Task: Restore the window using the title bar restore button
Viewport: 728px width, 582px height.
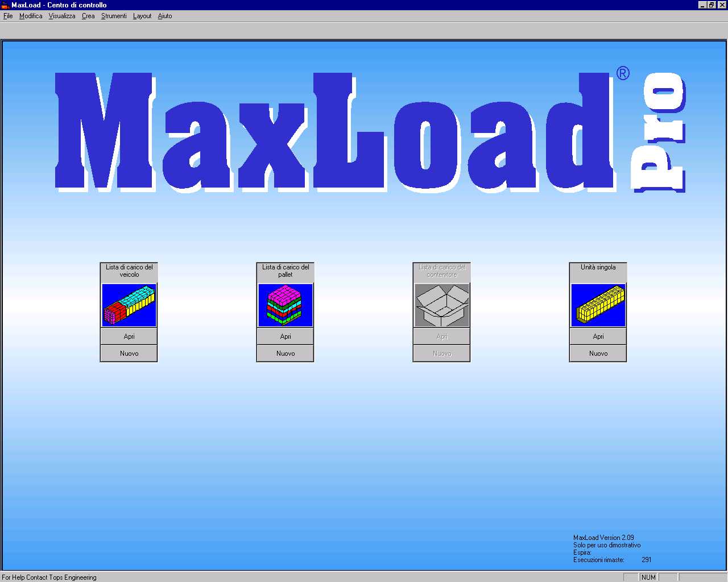Action: tap(712, 5)
